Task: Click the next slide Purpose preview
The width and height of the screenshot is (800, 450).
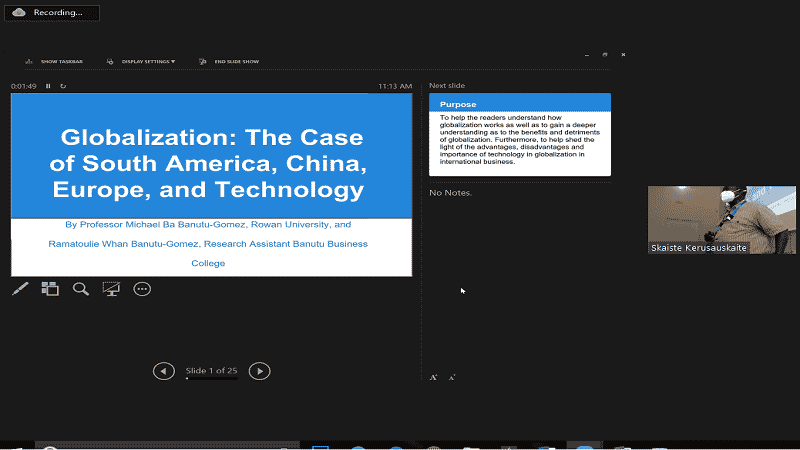Action: click(x=520, y=135)
